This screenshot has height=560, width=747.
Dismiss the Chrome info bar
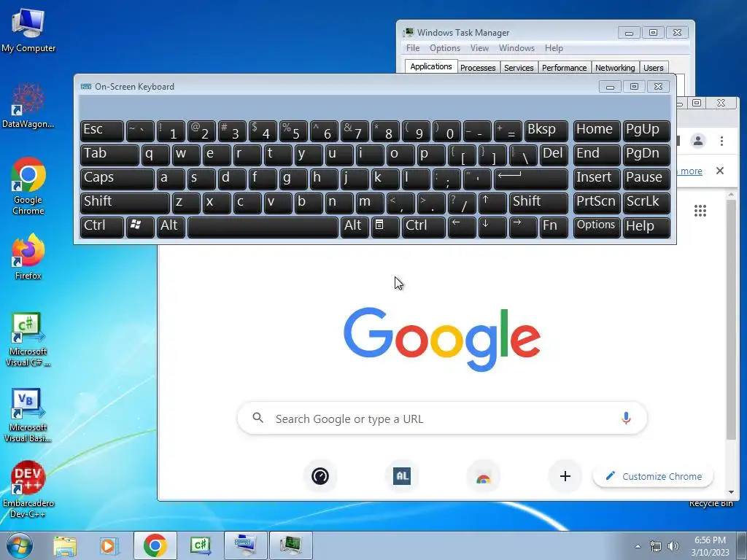[720, 171]
